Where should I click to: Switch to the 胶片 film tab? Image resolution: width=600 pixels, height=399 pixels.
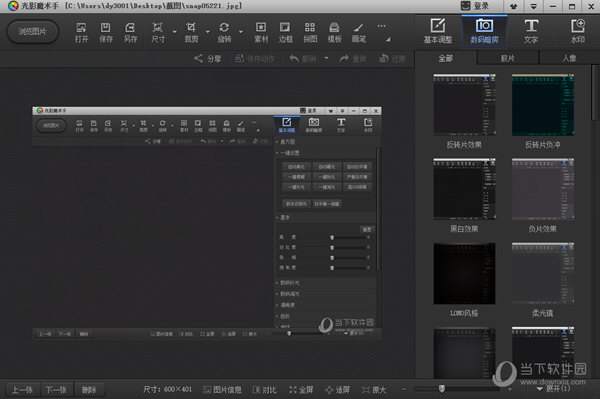[508, 58]
